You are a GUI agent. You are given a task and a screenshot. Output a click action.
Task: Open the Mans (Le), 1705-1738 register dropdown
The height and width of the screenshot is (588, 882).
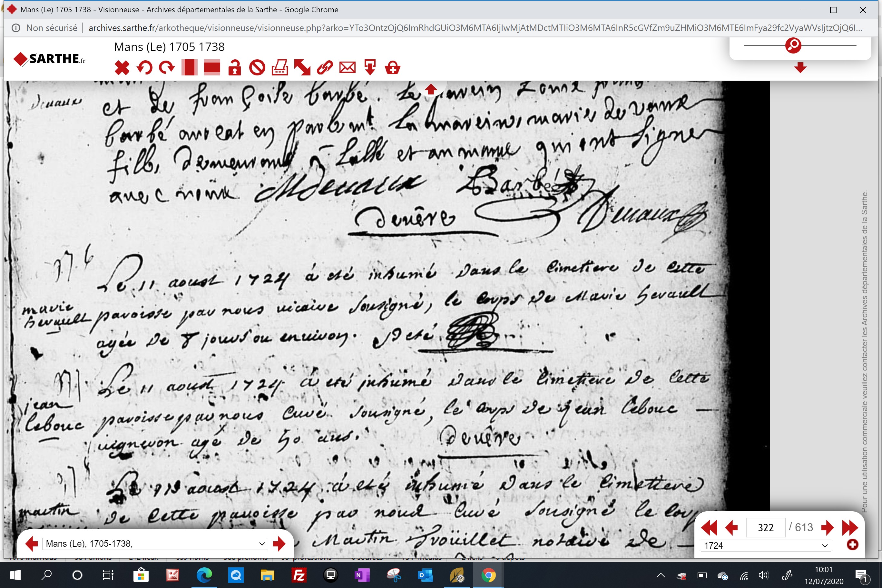tap(155, 544)
